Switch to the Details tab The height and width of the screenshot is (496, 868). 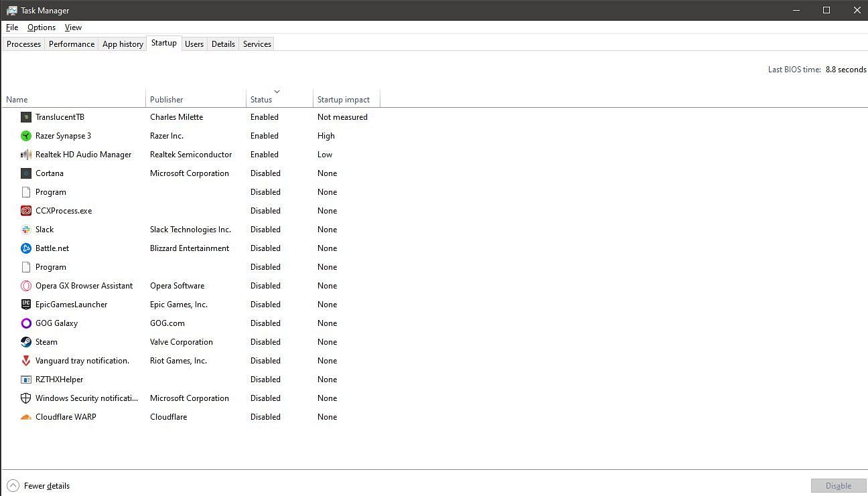click(223, 44)
